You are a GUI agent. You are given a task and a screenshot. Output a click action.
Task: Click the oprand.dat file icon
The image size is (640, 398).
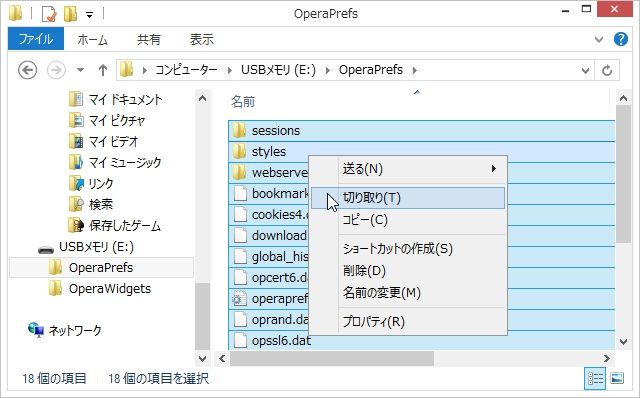(240, 320)
